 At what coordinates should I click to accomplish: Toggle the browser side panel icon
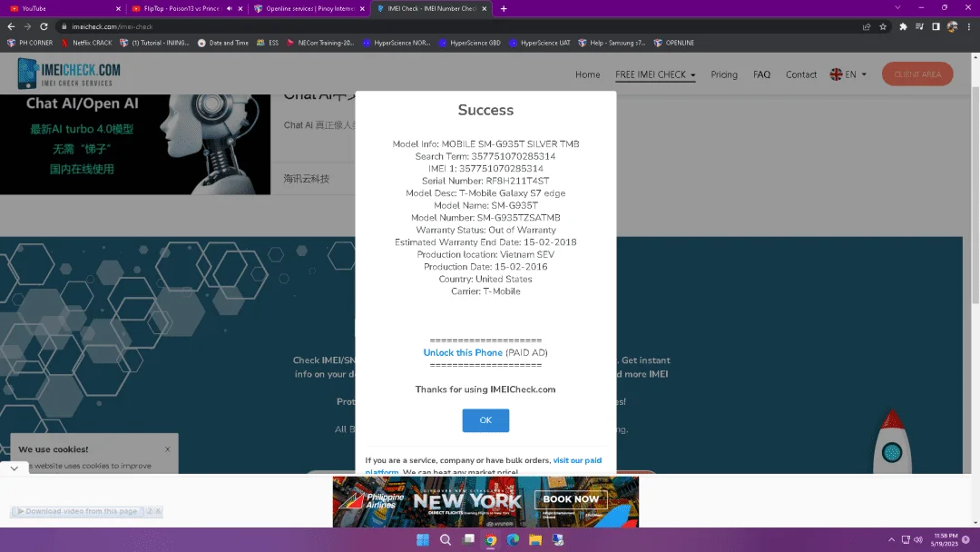click(x=936, y=26)
